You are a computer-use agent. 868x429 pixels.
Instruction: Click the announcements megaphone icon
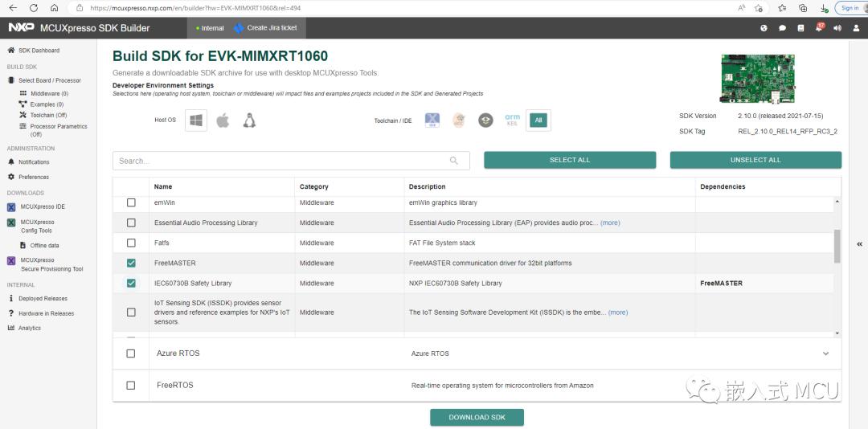[x=837, y=28]
